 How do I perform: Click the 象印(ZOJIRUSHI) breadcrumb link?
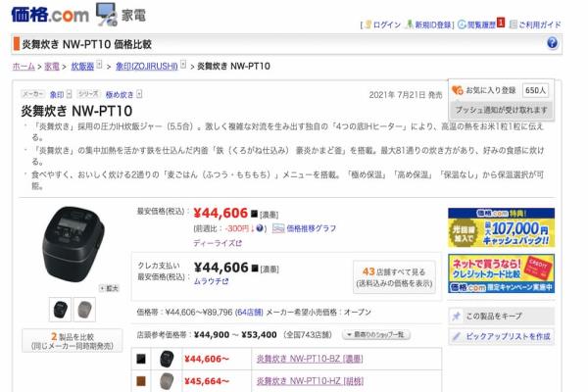tap(147, 67)
